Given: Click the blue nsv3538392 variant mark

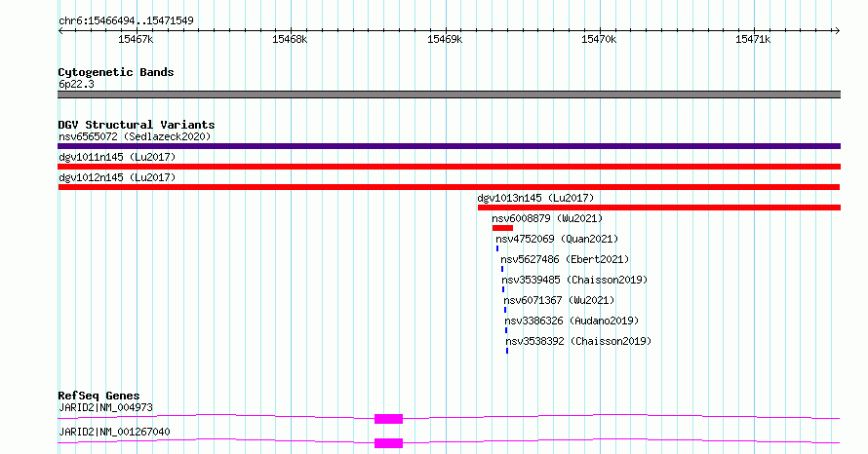Looking at the screenshot, I should 507,351.
